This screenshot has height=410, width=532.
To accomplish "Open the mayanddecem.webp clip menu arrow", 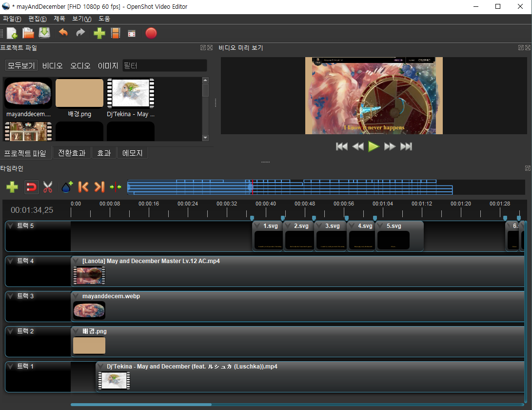I will click(x=76, y=296).
